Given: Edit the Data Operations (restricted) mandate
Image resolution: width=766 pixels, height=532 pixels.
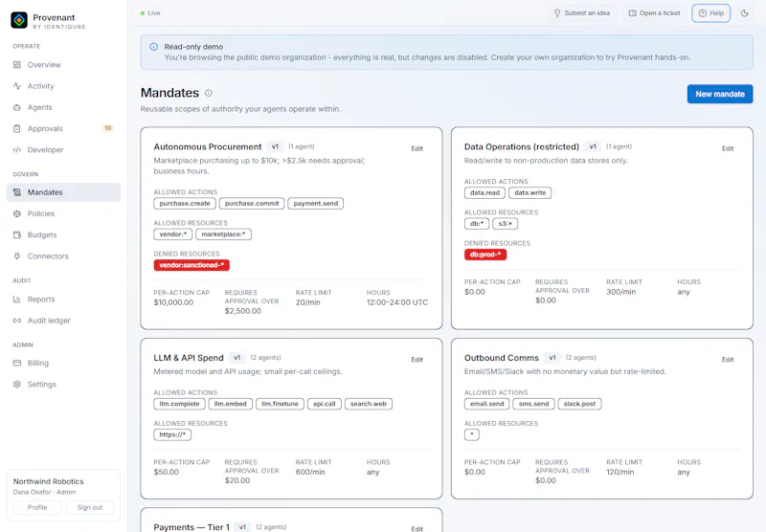Looking at the screenshot, I should (728, 149).
